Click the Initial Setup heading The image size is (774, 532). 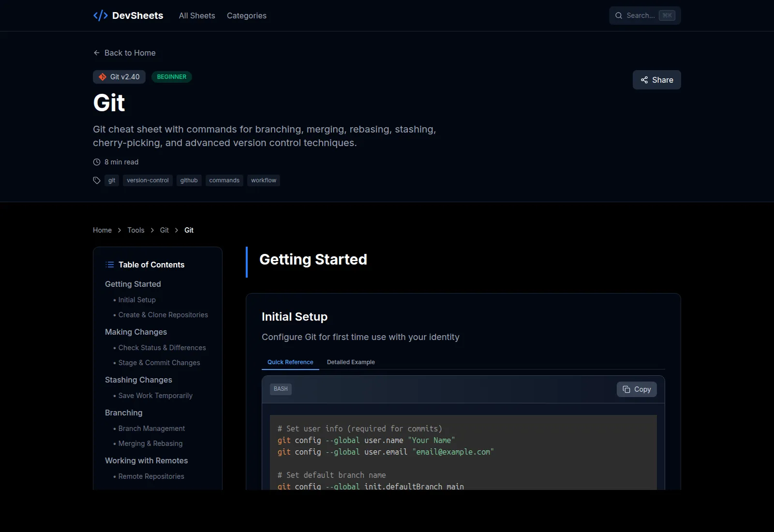tap(295, 317)
